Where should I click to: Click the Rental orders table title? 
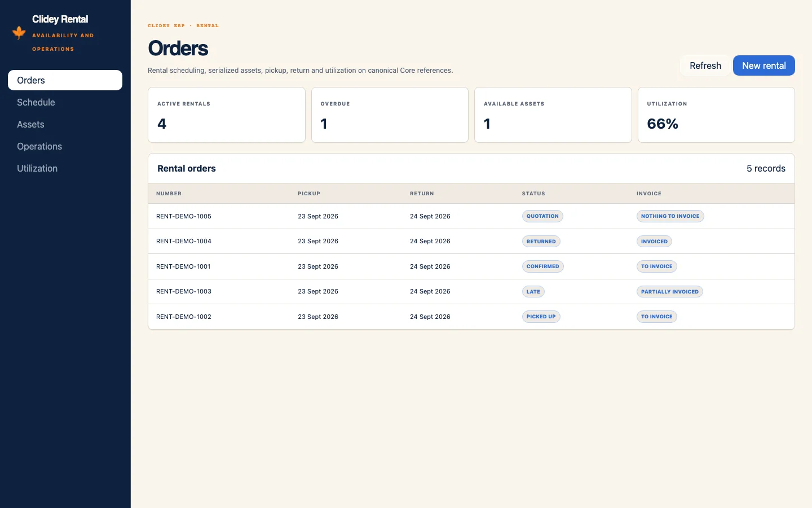(187, 168)
